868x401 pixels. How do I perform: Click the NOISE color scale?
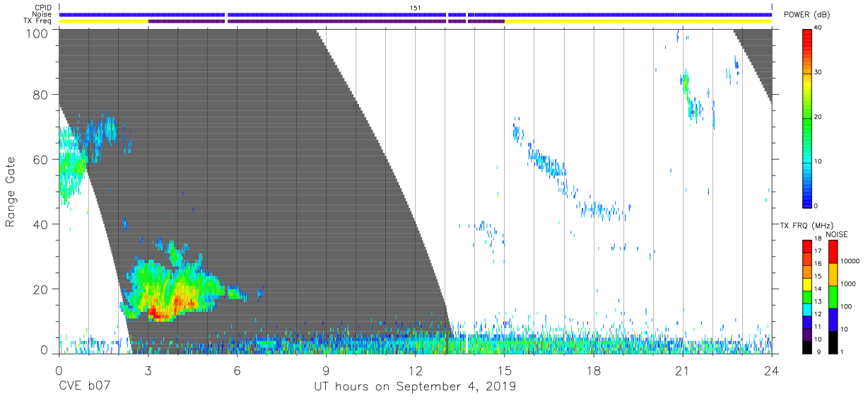pyautogui.click(x=833, y=296)
